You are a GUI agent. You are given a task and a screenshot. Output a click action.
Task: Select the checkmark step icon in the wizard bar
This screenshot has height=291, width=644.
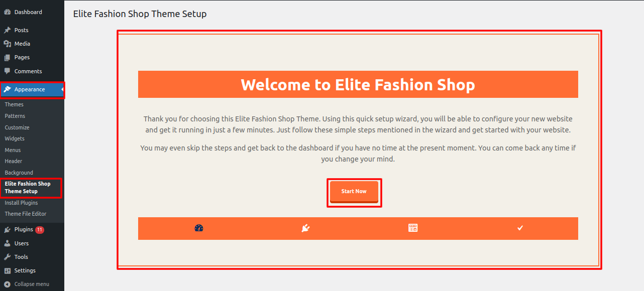coord(520,228)
